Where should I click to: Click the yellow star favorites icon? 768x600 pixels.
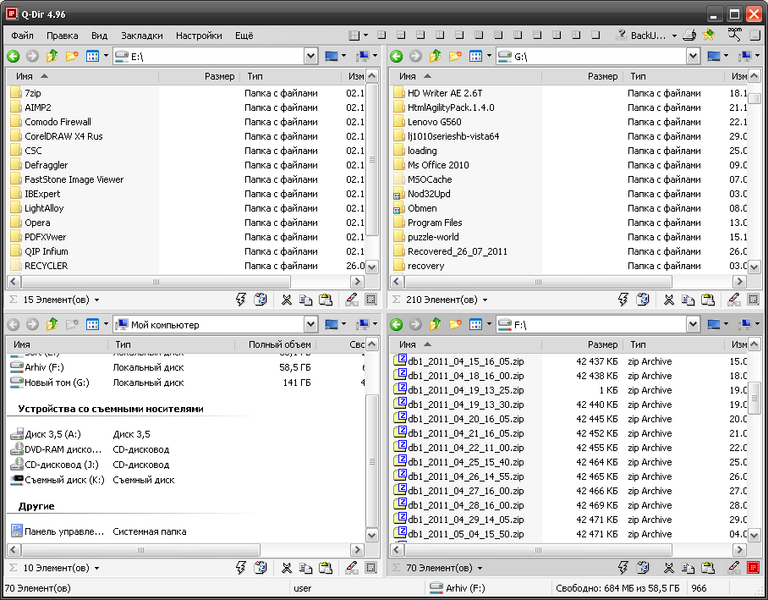click(709, 35)
